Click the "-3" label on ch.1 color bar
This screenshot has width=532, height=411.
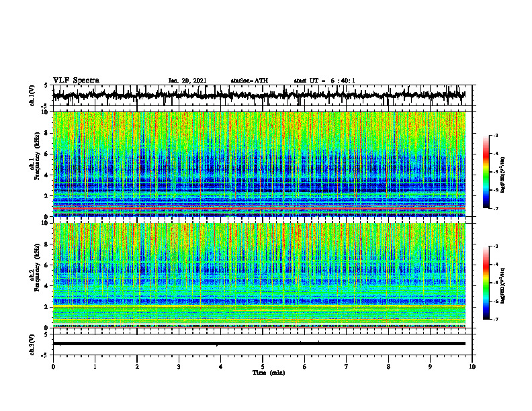[496, 135]
